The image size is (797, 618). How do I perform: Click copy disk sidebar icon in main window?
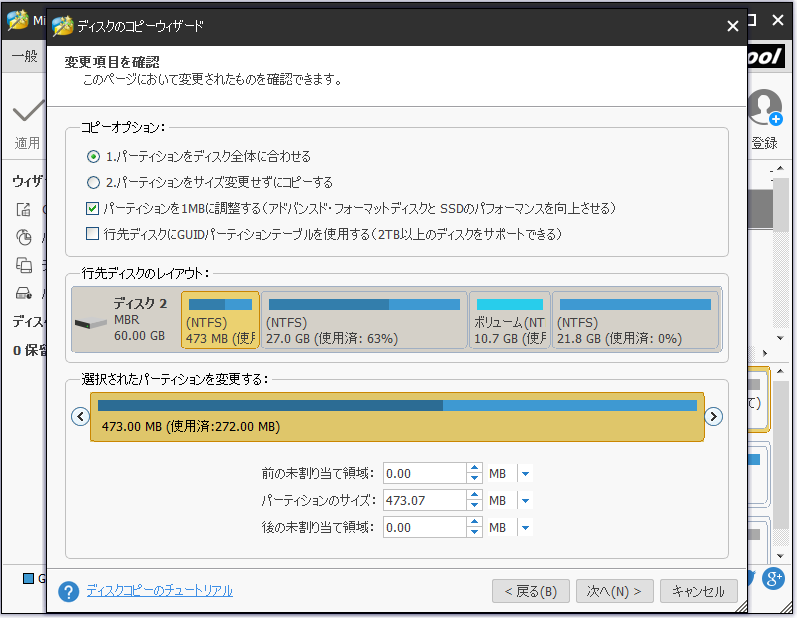[x=23, y=265]
